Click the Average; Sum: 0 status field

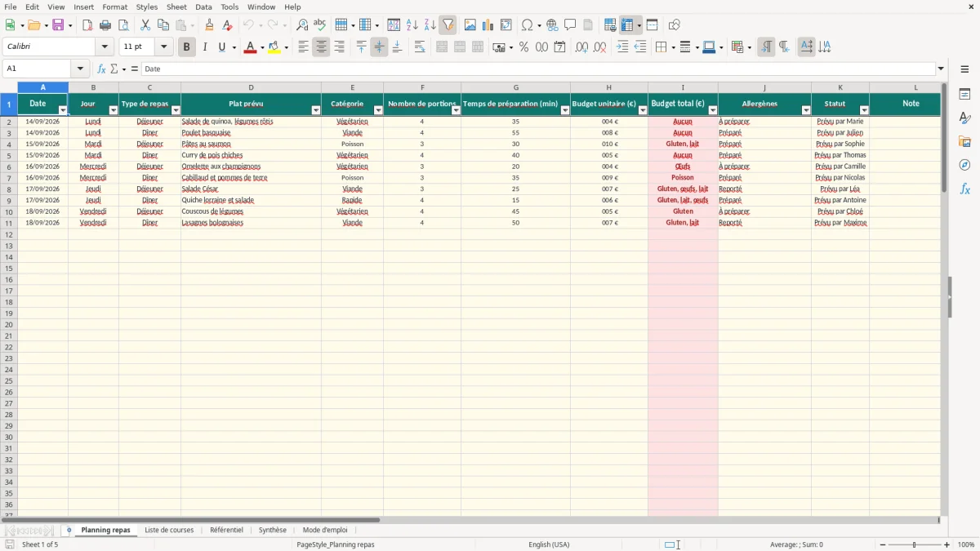[x=796, y=544]
